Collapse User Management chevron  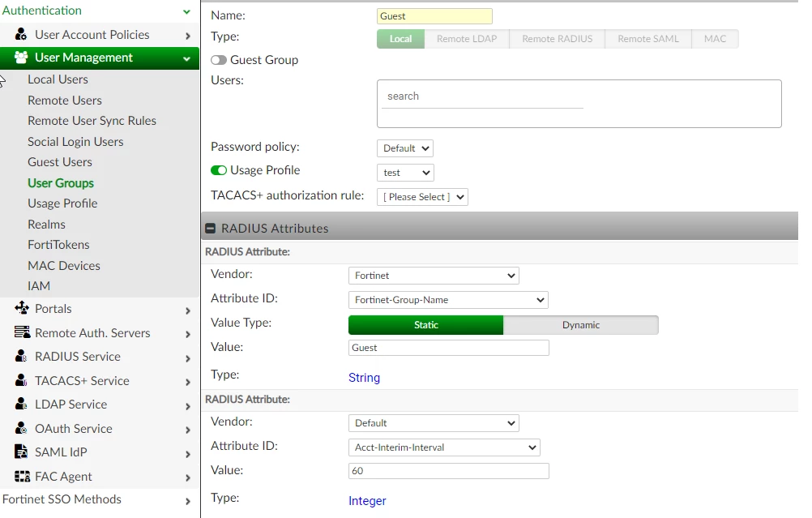click(186, 59)
